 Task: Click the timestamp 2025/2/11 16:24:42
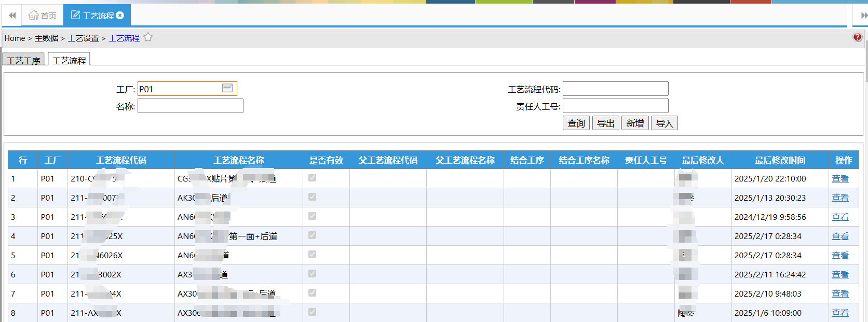tap(770, 275)
